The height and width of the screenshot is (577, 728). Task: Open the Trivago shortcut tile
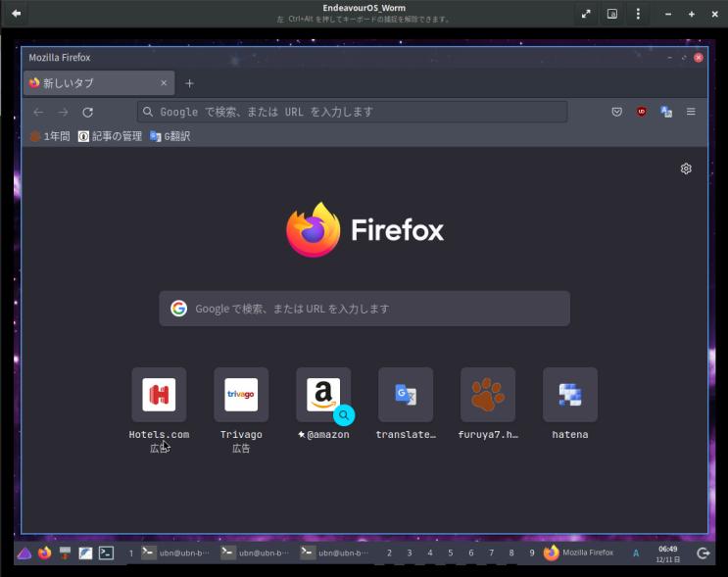[x=241, y=395]
